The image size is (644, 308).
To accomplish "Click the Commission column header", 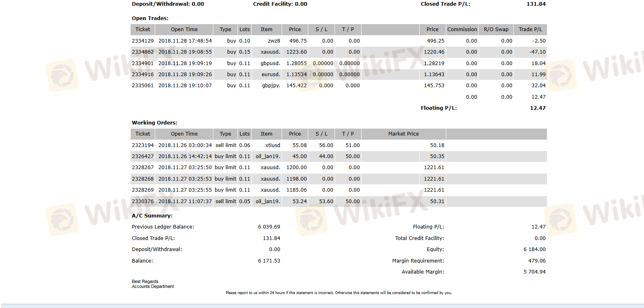I will [x=462, y=29].
